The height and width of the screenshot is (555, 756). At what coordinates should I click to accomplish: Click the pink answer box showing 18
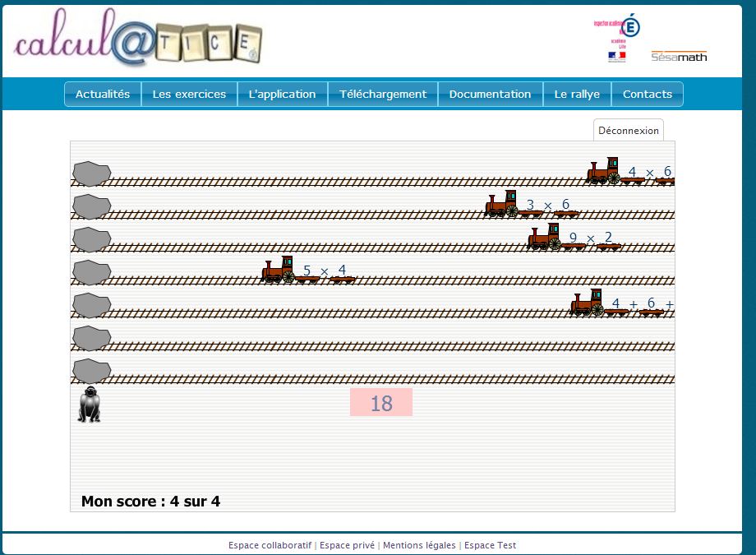point(381,403)
